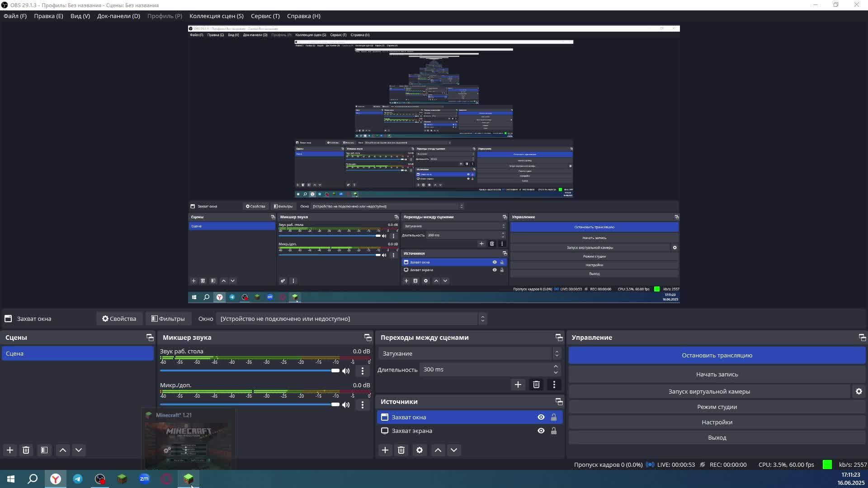Add a transition with plus icon
The height and width of the screenshot is (488, 868).
518,385
